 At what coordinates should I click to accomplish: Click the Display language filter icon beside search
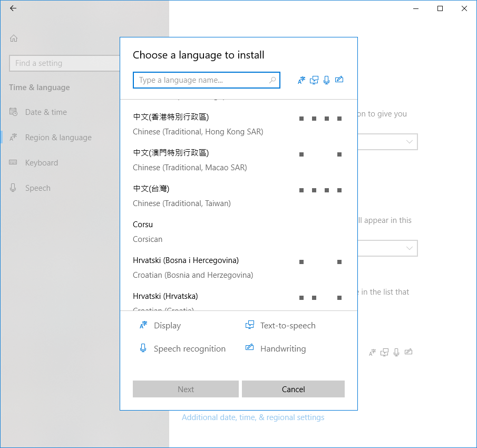point(301,80)
